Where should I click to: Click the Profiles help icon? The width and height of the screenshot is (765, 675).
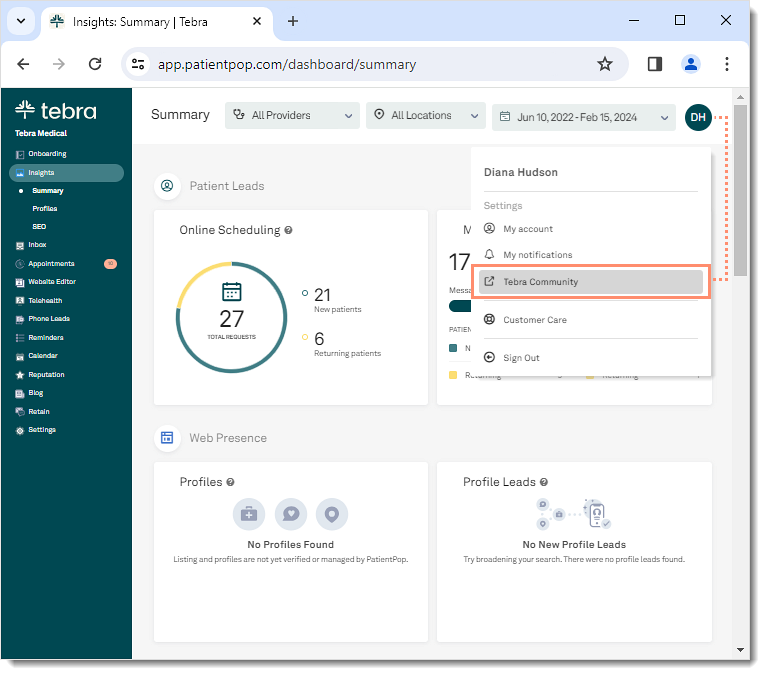pyautogui.click(x=230, y=482)
